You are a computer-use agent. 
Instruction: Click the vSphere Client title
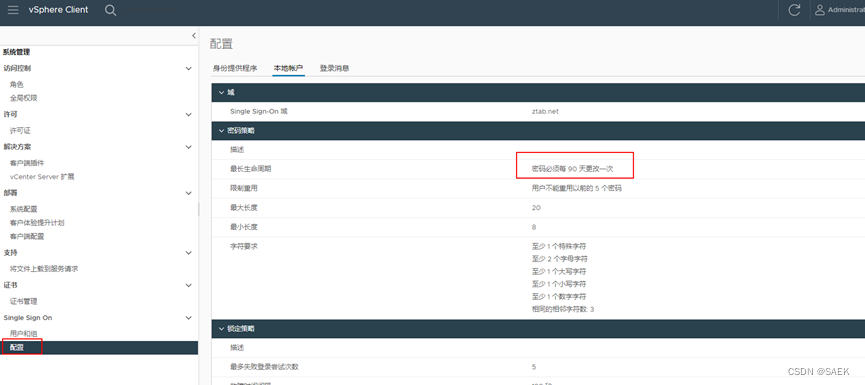tap(58, 10)
